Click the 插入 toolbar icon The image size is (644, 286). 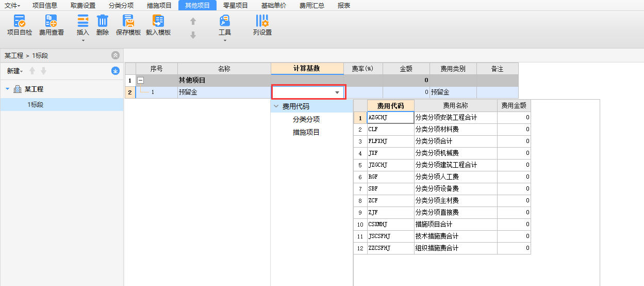pyautogui.click(x=82, y=21)
